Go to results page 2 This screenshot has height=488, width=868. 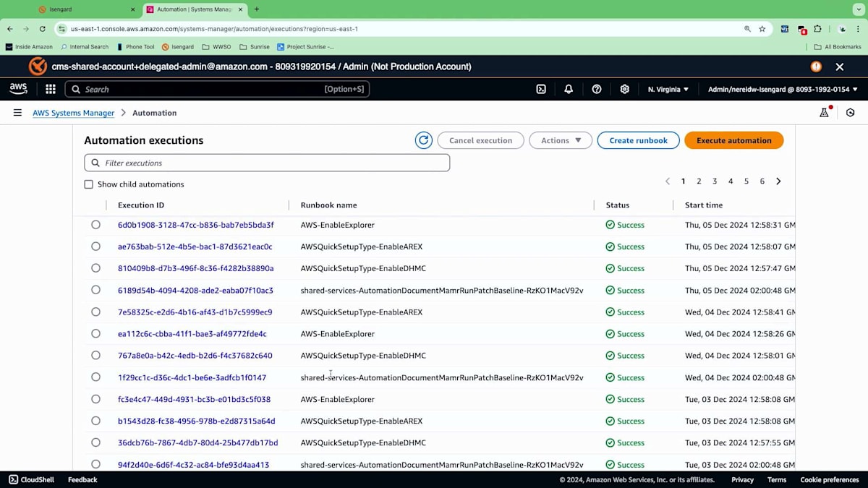click(699, 181)
